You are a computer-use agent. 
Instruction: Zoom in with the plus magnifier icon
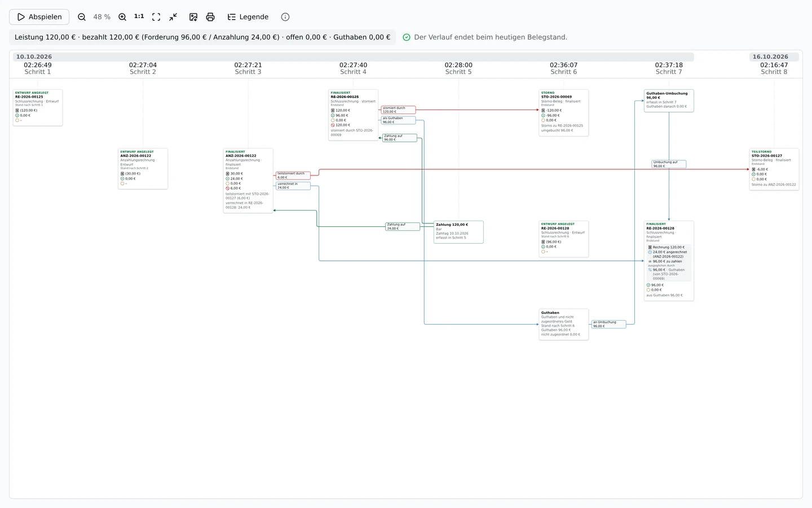coord(122,17)
